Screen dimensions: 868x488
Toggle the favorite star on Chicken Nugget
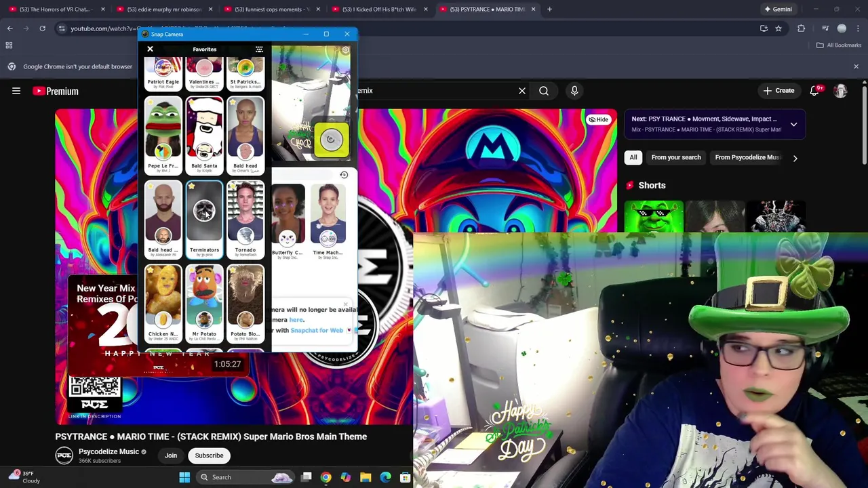[x=150, y=271]
